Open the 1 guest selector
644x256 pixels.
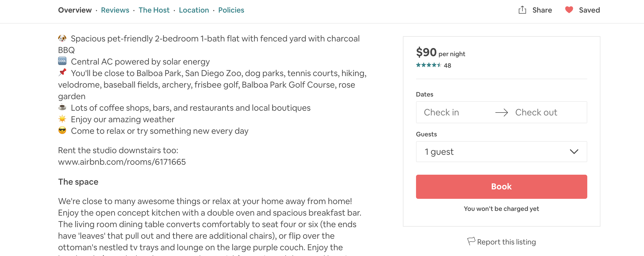(501, 152)
